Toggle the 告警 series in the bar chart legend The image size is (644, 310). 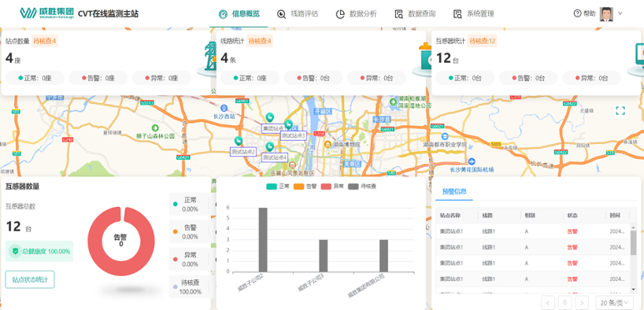click(305, 186)
